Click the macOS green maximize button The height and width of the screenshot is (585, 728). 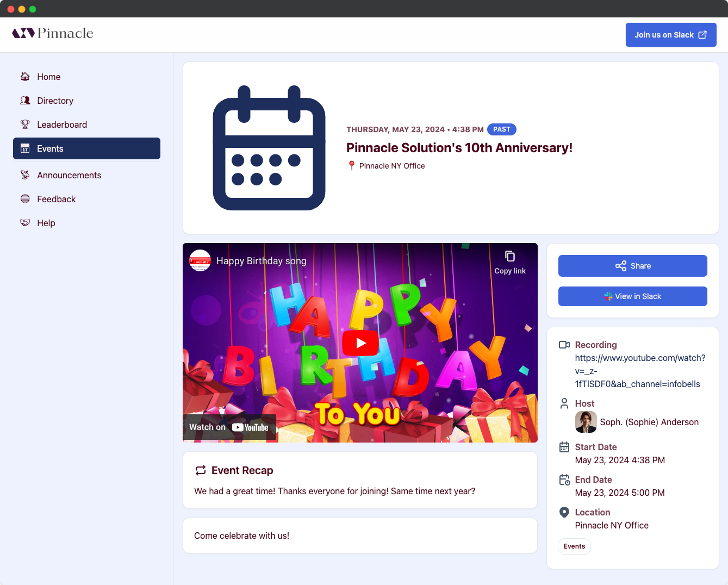click(33, 9)
